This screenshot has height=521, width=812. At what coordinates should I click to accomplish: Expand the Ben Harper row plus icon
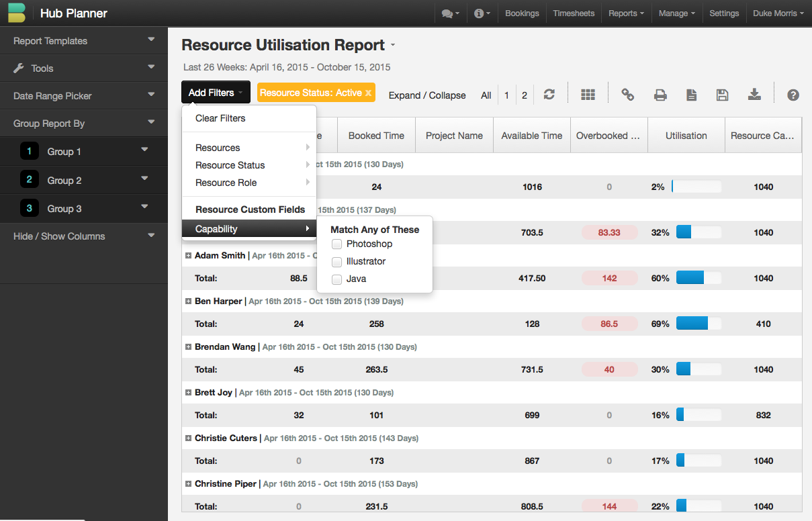click(x=188, y=301)
